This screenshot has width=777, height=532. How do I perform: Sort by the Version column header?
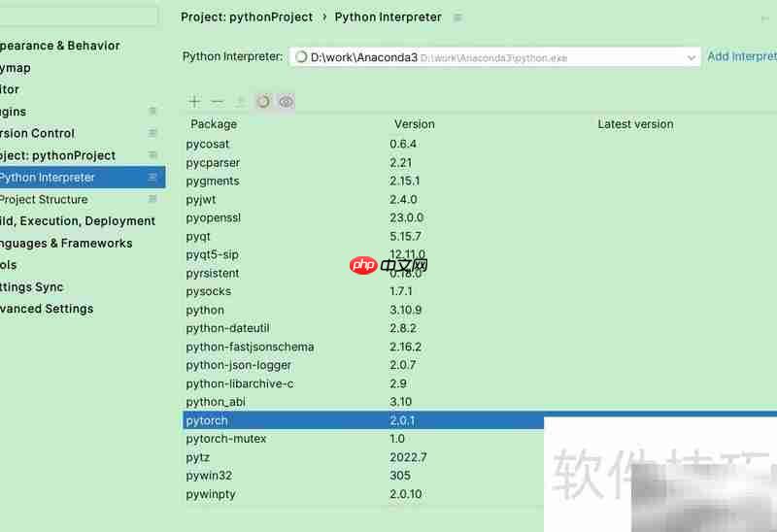point(415,124)
